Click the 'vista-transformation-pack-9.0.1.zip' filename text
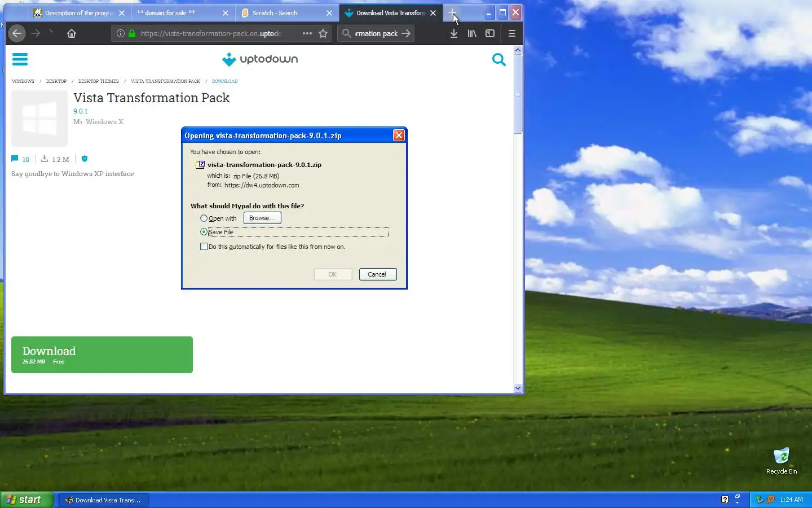Image resolution: width=812 pixels, height=508 pixels. click(x=264, y=165)
